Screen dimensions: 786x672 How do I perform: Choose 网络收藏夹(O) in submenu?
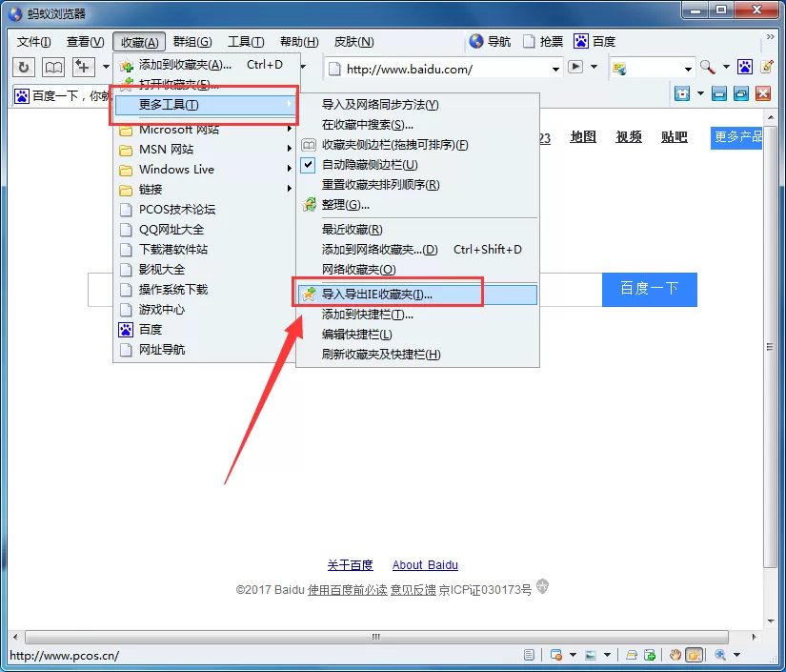coord(417,270)
